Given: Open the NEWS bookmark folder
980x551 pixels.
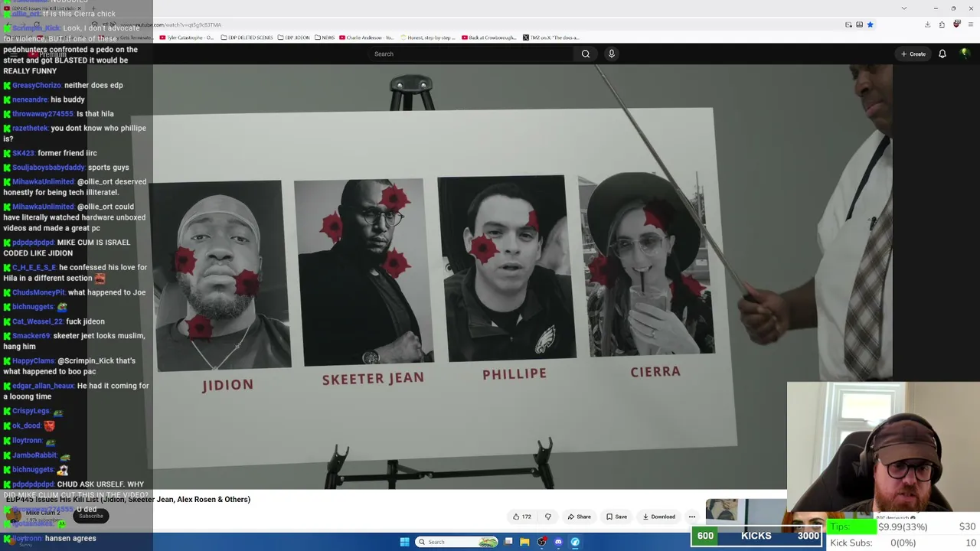Looking at the screenshot, I should [x=325, y=37].
